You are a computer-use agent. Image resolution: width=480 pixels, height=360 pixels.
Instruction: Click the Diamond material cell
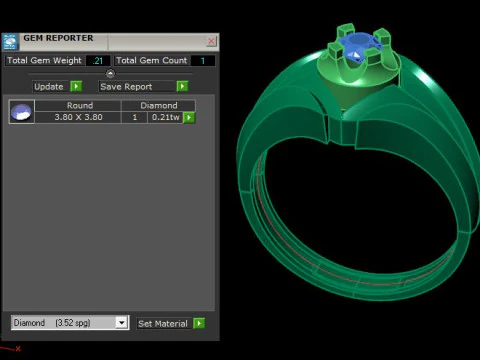tap(159, 106)
